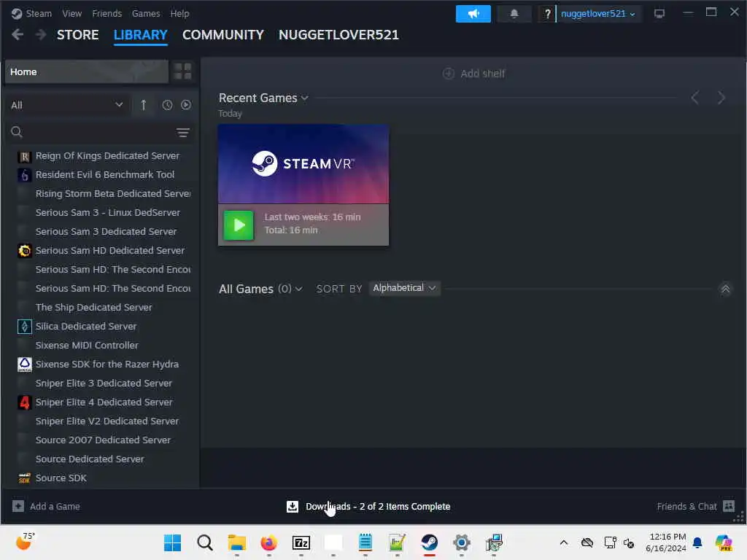Image resolution: width=747 pixels, height=560 pixels.
Task: Open the notifications bell
Action: (514, 14)
